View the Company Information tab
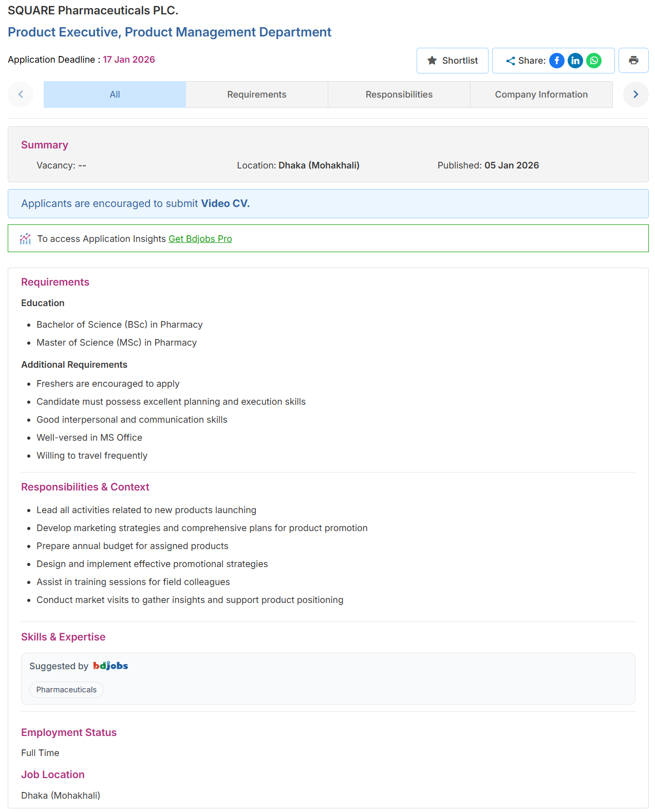The height and width of the screenshot is (812, 655). 541,95
